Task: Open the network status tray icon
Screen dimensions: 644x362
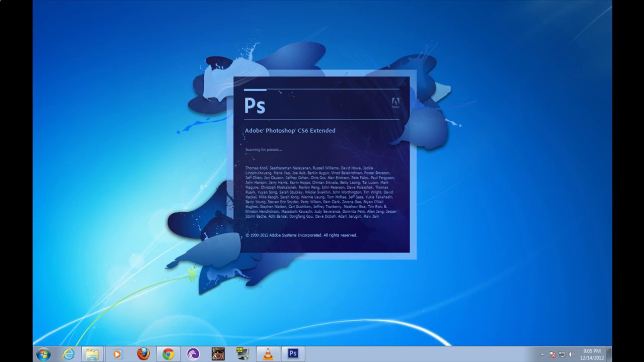Action: [x=562, y=354]
